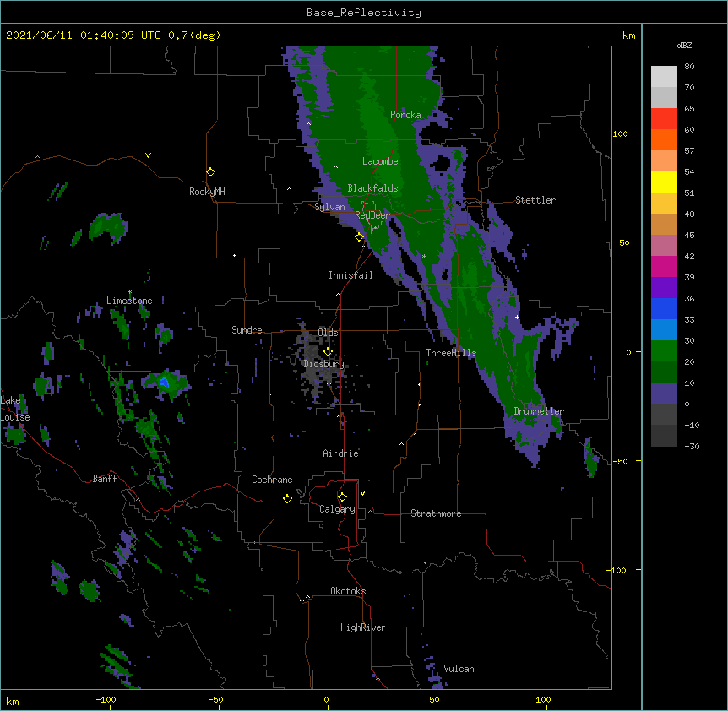Viewport: 728px width, 711px height.
Task: Click the Banff town label
Action: (x=105, y=479)
